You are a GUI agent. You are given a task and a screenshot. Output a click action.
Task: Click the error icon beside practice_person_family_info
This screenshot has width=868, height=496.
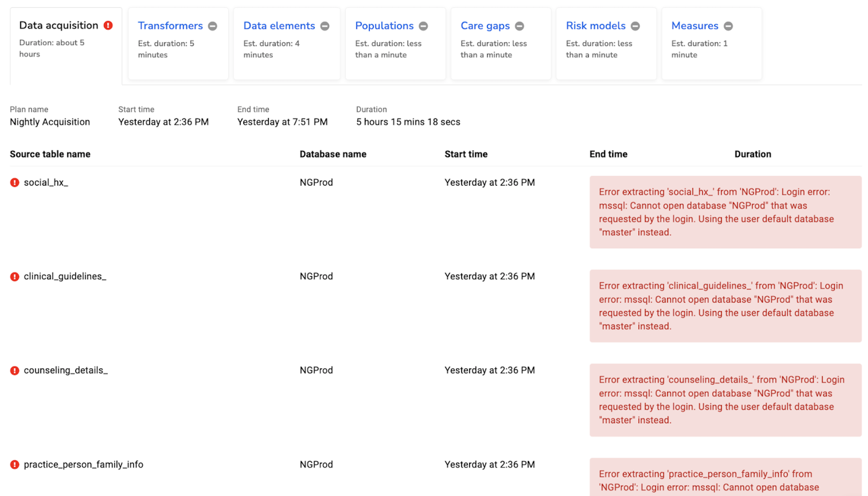(15, 464)
